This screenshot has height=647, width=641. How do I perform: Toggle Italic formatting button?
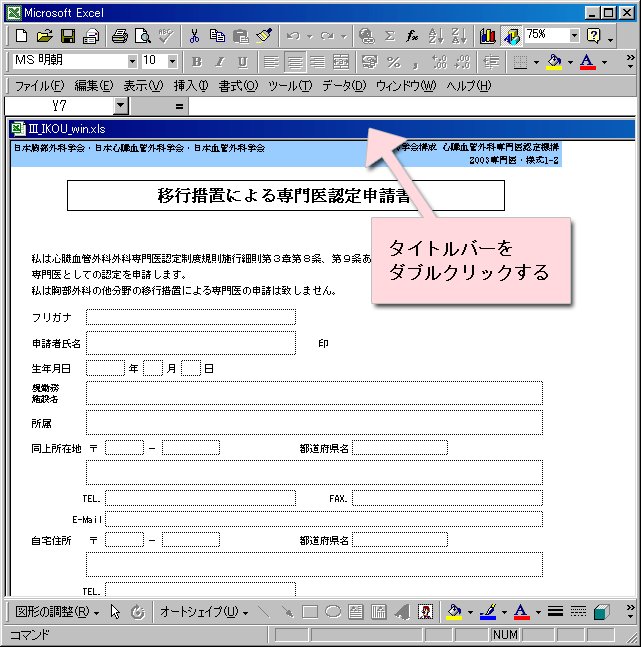[219, 62]
